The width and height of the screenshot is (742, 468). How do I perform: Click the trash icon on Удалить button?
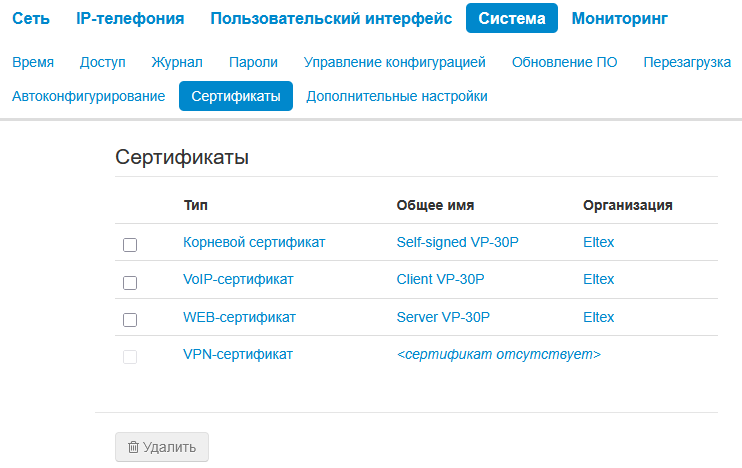(132, 448)
